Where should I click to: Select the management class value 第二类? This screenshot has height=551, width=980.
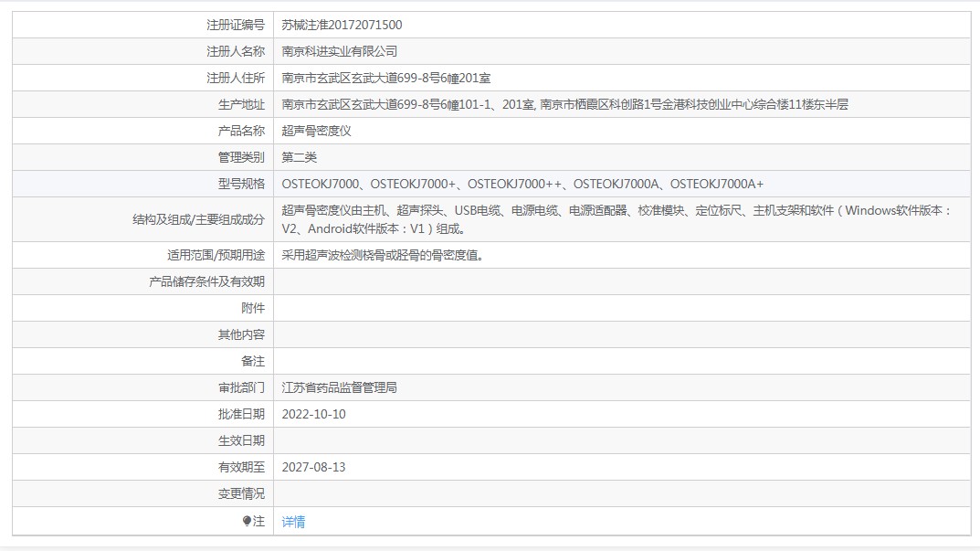pos(299,157)
